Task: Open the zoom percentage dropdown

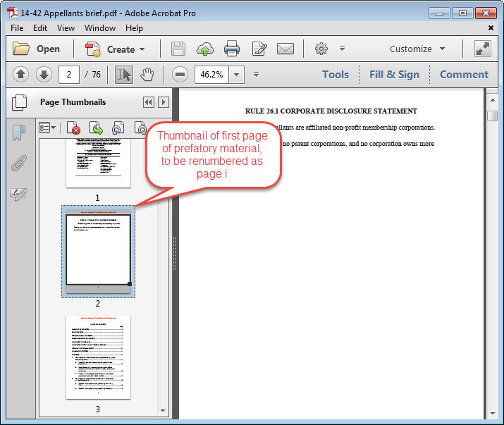Action: pyautogui.click(x=236, y=74)
